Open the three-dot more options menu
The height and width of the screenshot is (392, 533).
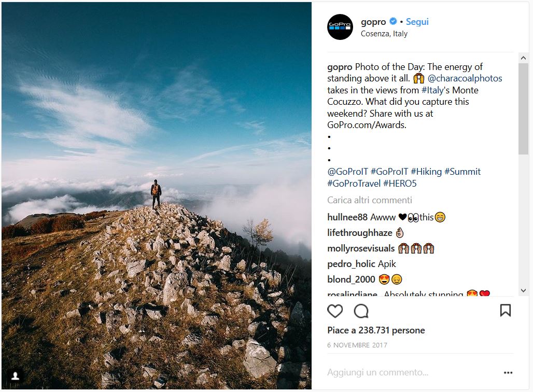(508, 372)
